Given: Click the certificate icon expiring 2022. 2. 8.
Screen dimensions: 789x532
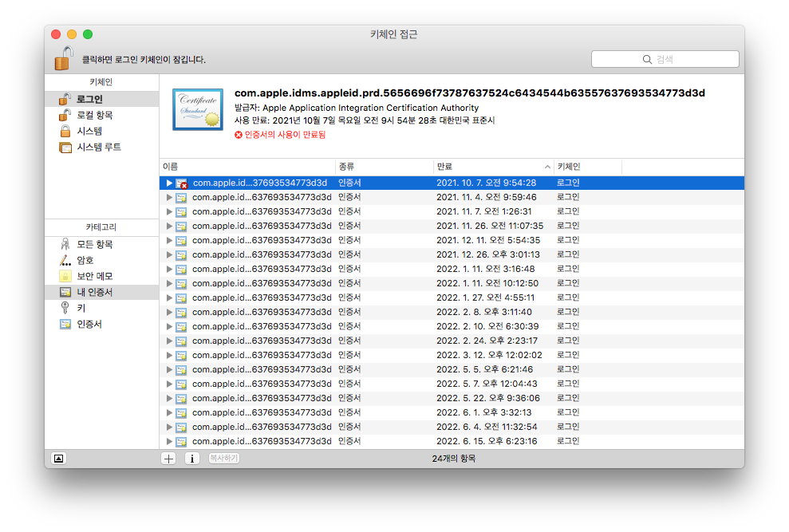Looking at the screenshot, I should tap(181, 313).
